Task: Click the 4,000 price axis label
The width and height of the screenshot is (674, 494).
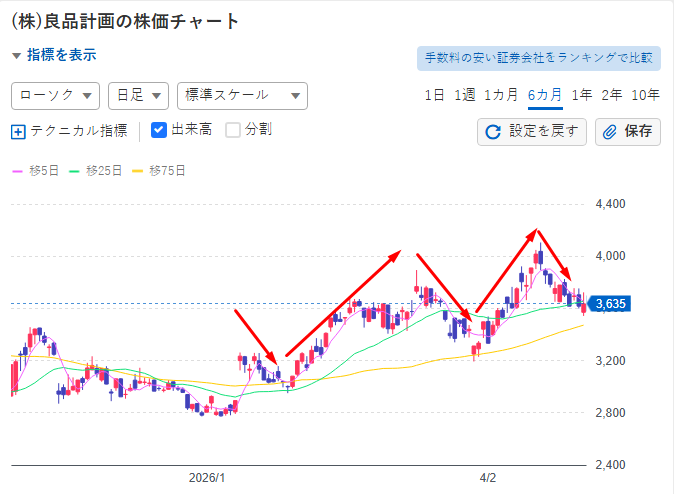Action: (610, 256)
